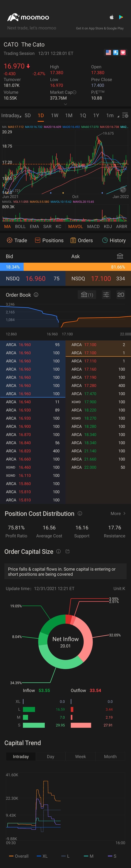Click the orange Ask percentage bar
This screenshot has width=131, height=868.
click(x=77, y=267)
